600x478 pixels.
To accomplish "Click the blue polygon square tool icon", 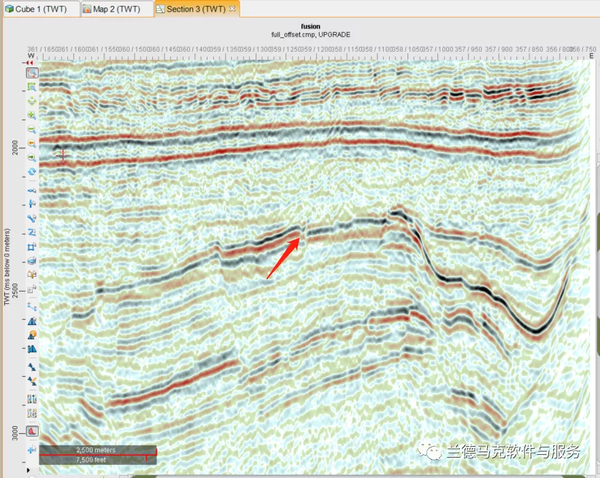I will (32, 247).
